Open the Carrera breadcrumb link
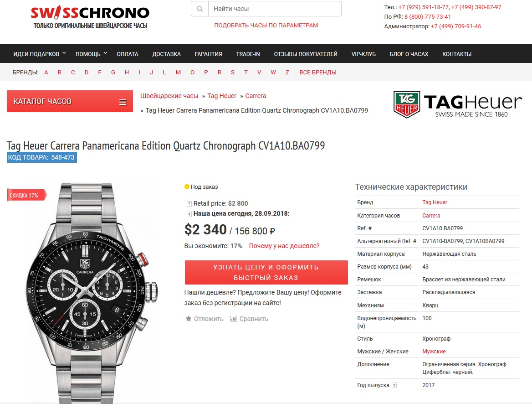Image resolution: width=532 pixels, height=404 pixels. [x=256, y=96]
